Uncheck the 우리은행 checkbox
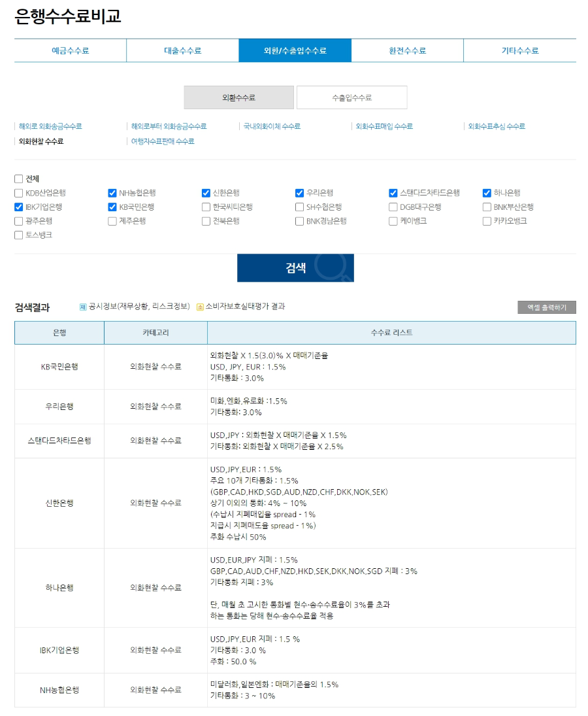Image resolution: width=588 pixels, height=716 pixels. click(x=299, y=193)
